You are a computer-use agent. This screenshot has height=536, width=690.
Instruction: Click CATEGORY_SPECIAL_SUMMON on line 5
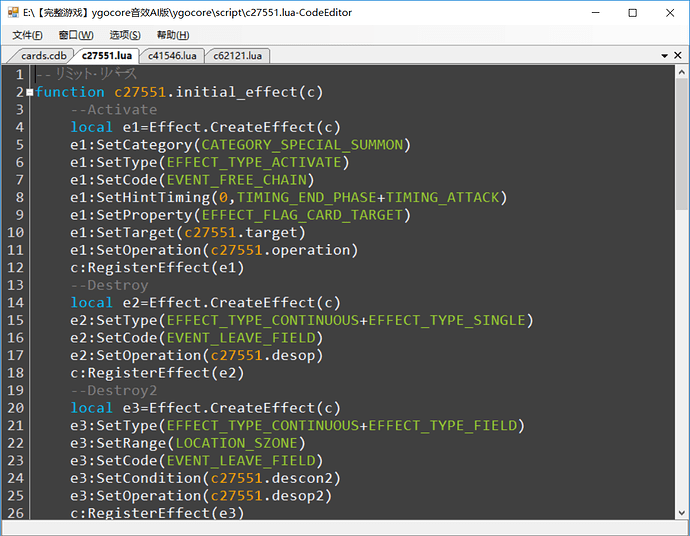[302, 145]
